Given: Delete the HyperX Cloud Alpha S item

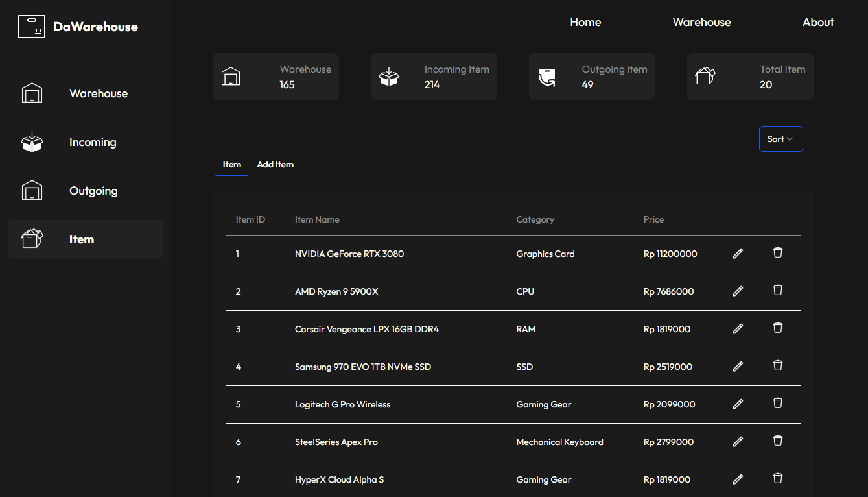Looking at the screenshot, I should pyautogui.click(x=778, y=478).
